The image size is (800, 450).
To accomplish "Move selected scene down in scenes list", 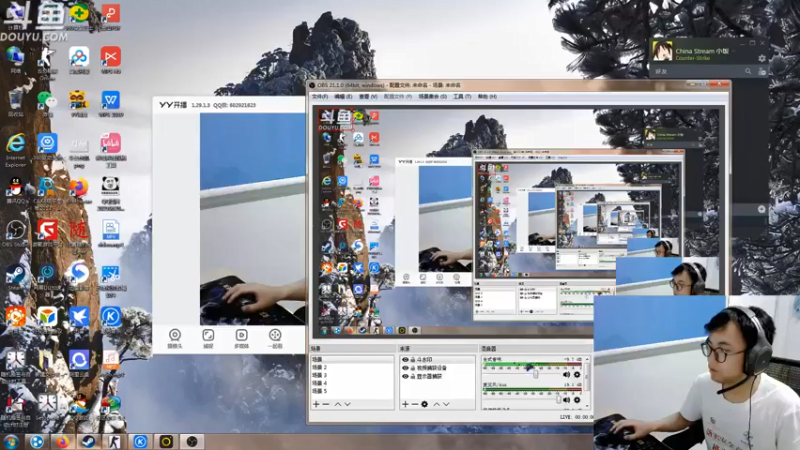I will tap(347, 404).
